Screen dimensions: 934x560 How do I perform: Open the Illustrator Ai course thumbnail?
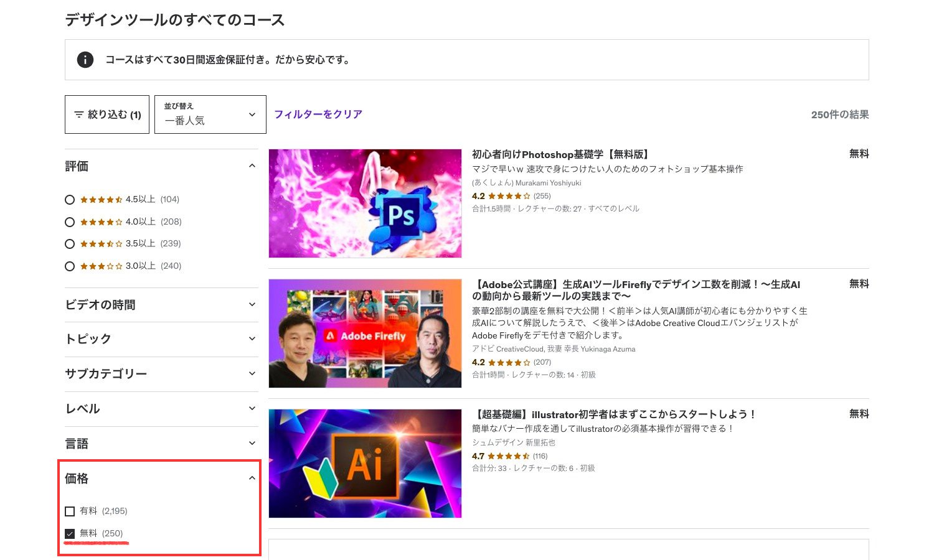[x=365, y=464]
